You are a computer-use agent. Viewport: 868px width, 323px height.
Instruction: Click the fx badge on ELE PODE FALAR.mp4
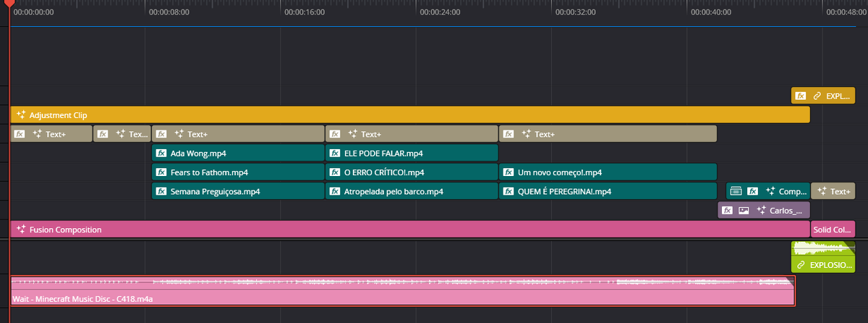[x=335, y=153]
